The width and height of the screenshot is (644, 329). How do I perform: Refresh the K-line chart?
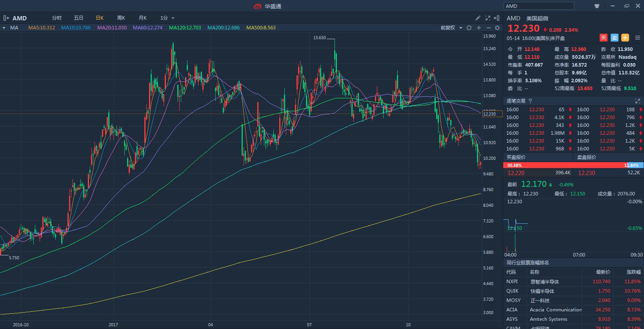click(x=469, y=28)
